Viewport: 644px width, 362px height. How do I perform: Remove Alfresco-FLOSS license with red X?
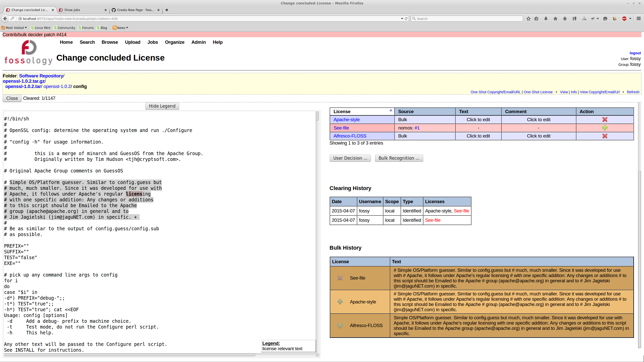[x=605, y=136]
